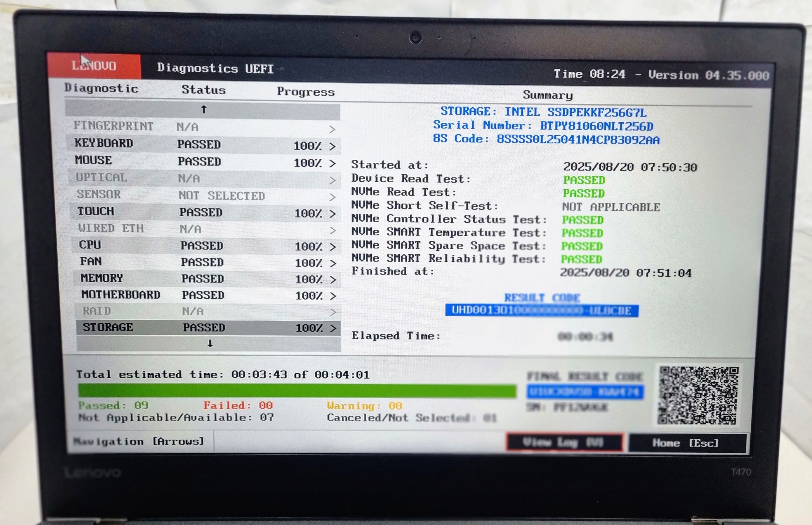Expand TOUCH row chevron

pos(333,214)
